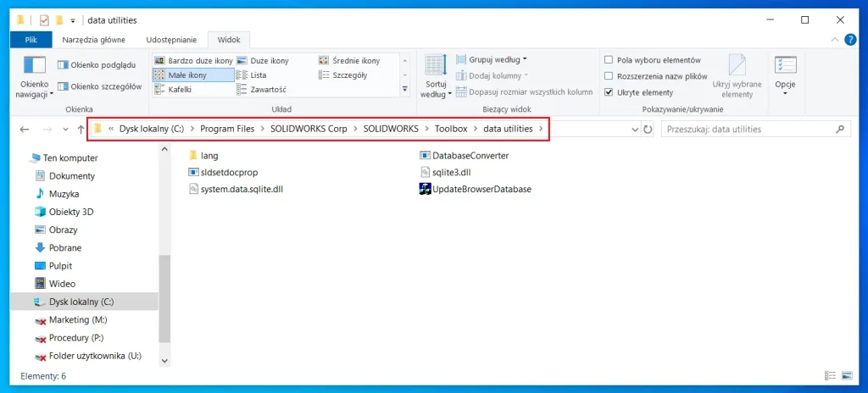
Task: Open the Plik menu tab
Action: [x=31, y=40]
